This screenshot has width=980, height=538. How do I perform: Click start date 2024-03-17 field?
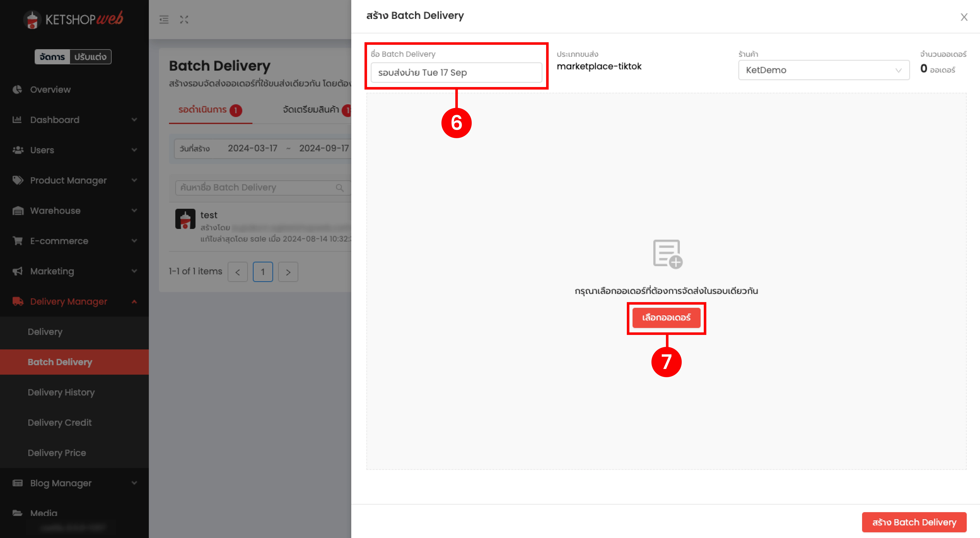click(x=253, y=148)
